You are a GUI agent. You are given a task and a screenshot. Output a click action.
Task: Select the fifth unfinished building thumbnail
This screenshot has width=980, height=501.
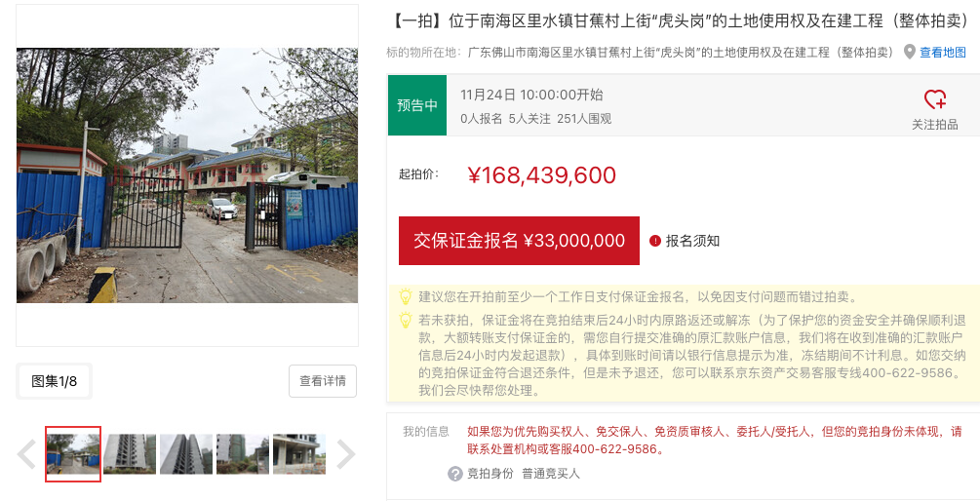click(x=299, y=454)
